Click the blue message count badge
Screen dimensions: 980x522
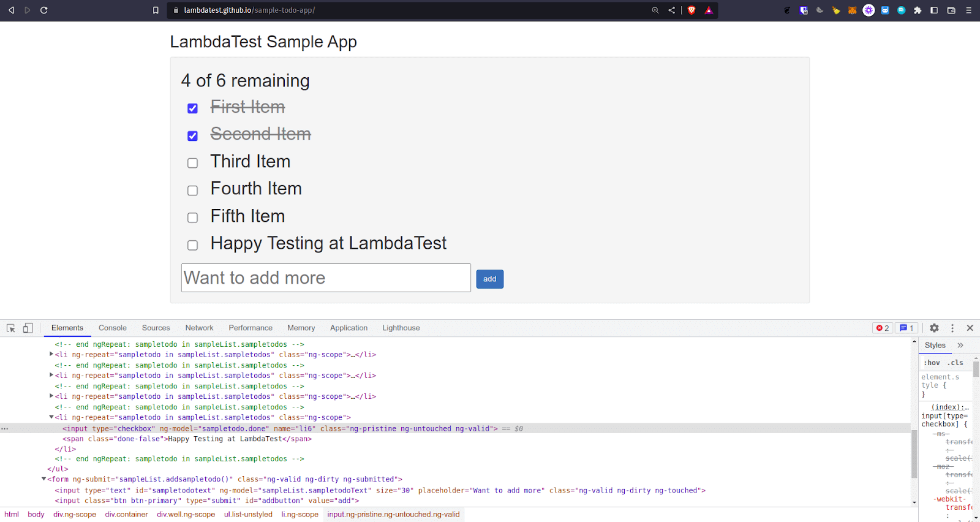point(907,328)
